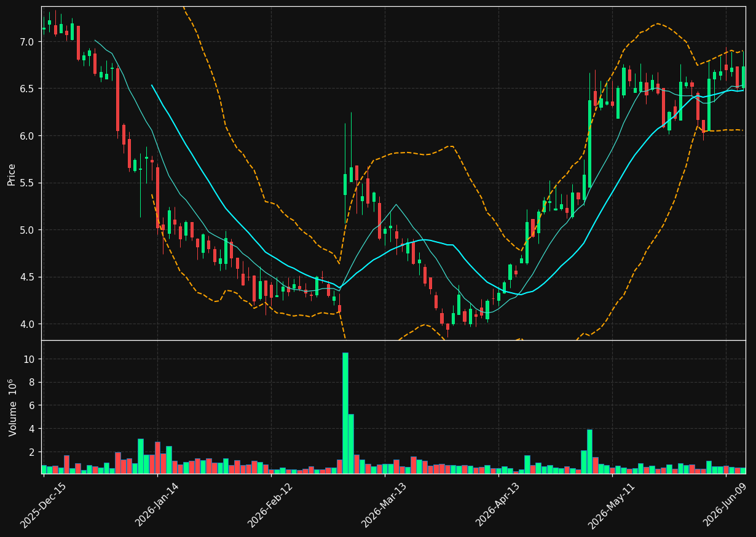Screen dimensions: 756x537
Task: Pick the 2026-Jan-14 date label
Action: [157, 505]
